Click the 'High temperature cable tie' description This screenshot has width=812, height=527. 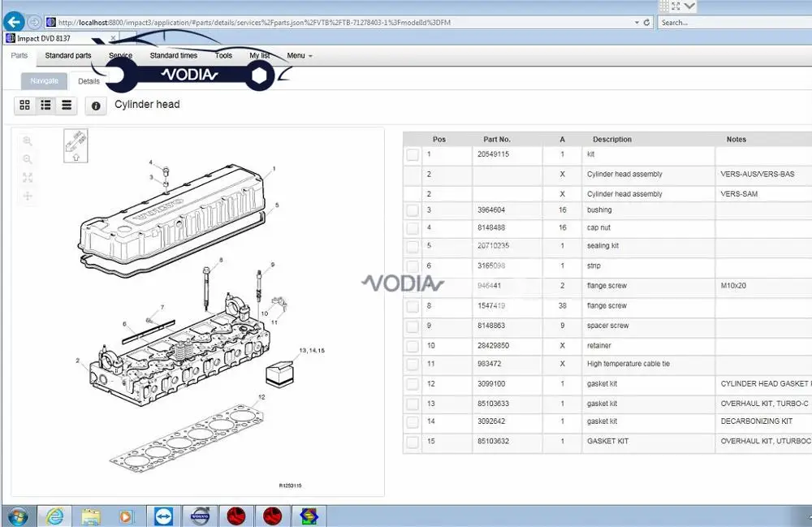pyautogui.click(x=628, y=364)
